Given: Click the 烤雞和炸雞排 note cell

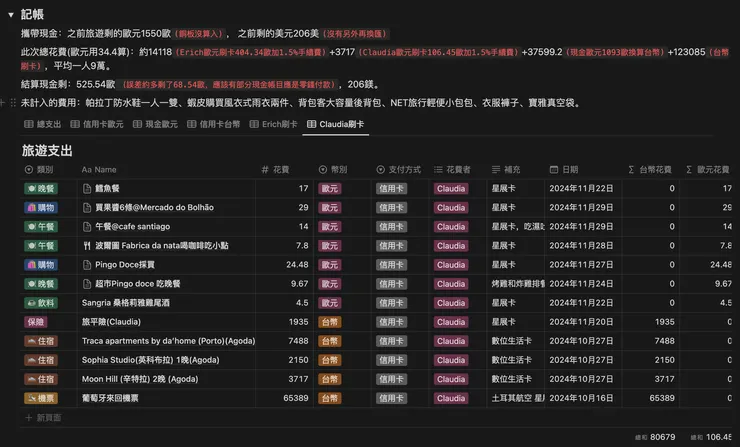Looking at the screenshot, I should click(x=518, y=284).
